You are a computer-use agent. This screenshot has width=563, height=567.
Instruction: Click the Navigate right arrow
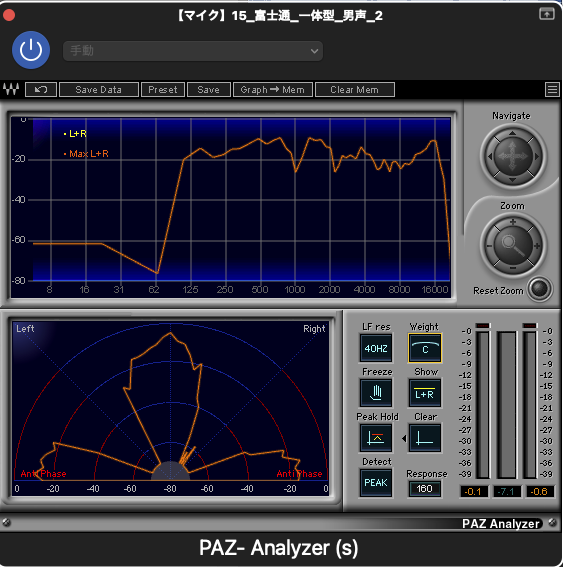pos(537,157)
